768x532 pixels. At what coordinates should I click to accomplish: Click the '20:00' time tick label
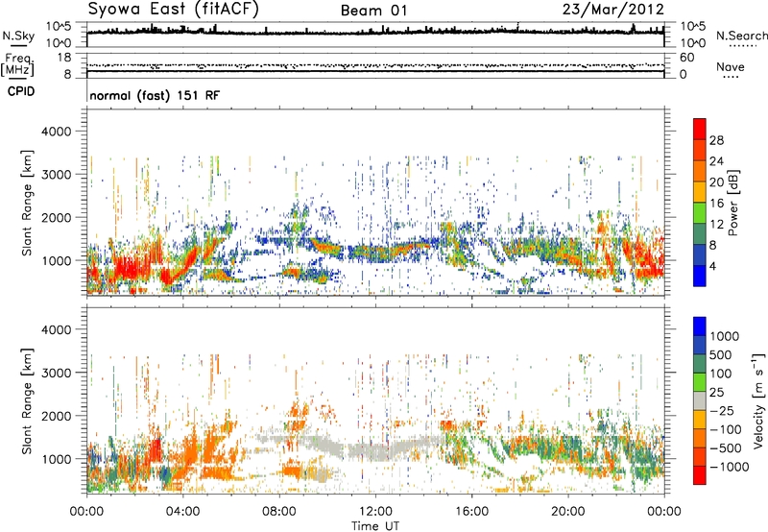567,512
